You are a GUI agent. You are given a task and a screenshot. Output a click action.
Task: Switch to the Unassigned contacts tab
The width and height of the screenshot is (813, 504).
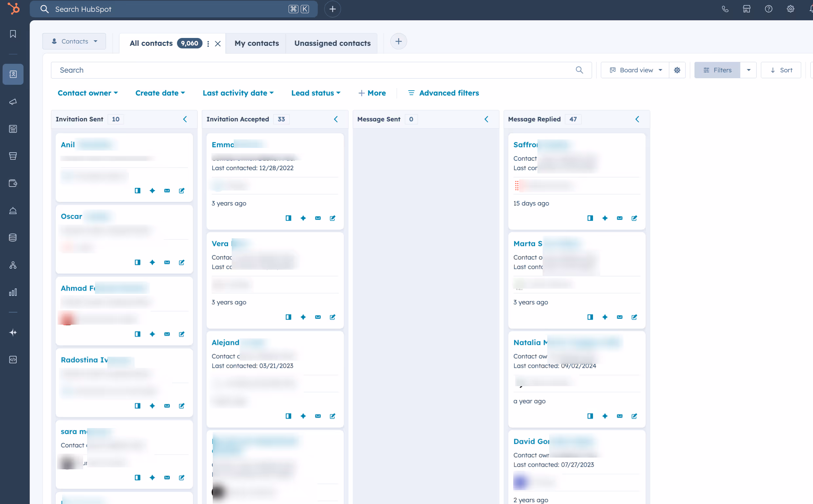(332, 43)
